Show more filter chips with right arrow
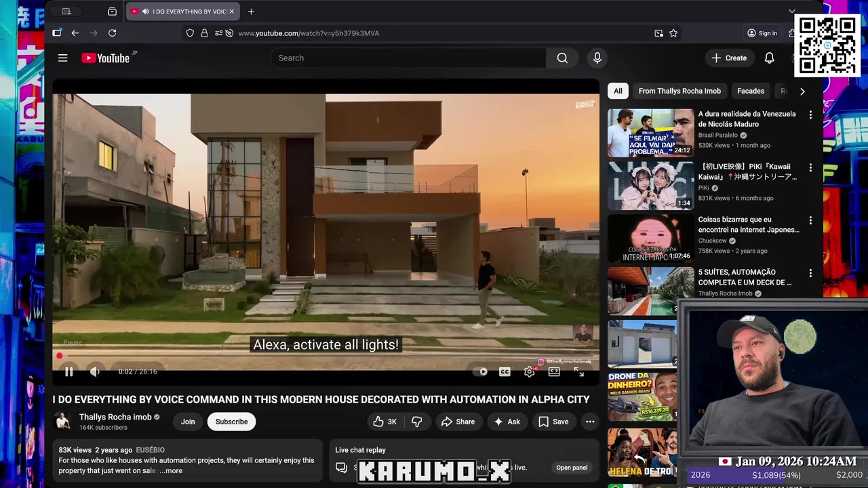The height and width of the screenshot is (488, 868). (802, 91)
